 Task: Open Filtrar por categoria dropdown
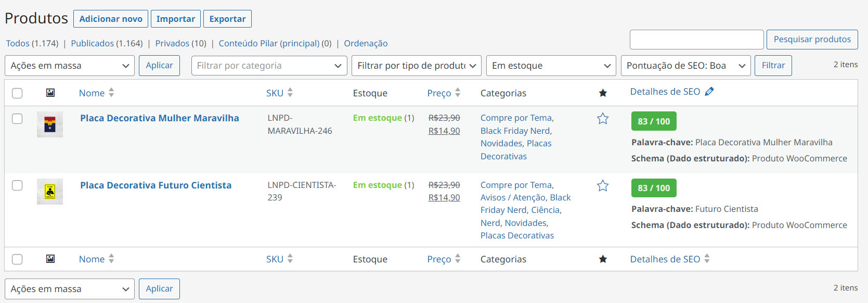click(x=269, y=66)
